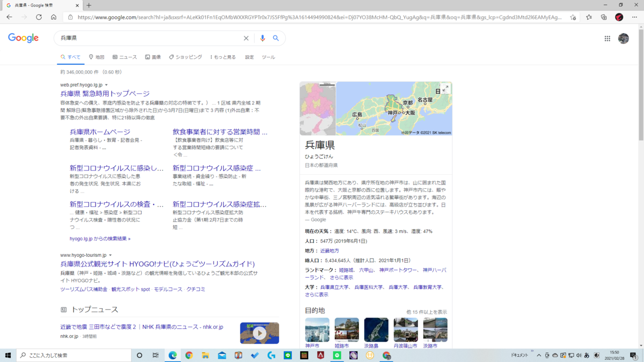Image resolution: width=644 pixels, height=362 pixels.
Task: Open the favorites list icon
Action: [589, 17]
